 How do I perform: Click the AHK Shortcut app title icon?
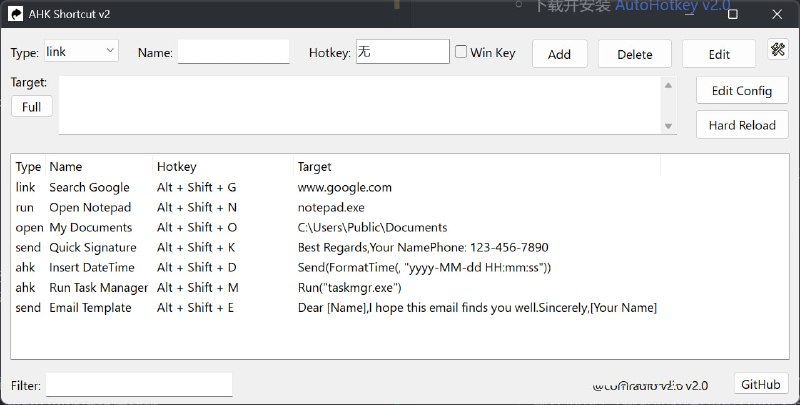(x=17, y=14)
